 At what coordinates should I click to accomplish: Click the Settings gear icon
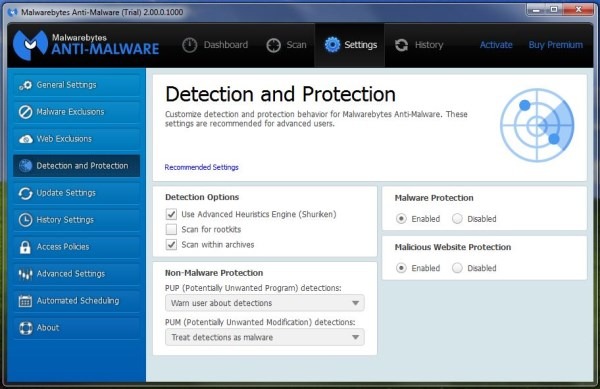click(x=332, y=45)
